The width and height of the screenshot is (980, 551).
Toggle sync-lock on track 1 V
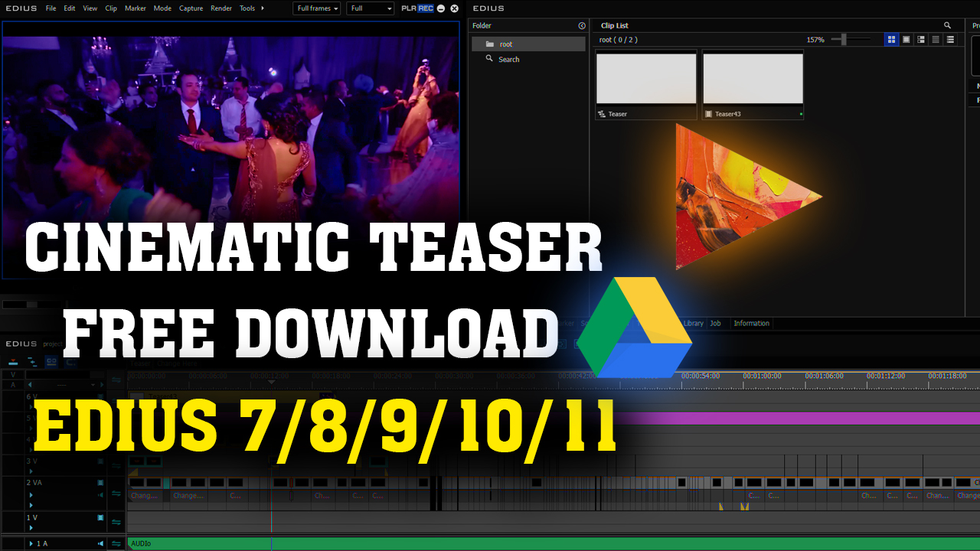116,522
